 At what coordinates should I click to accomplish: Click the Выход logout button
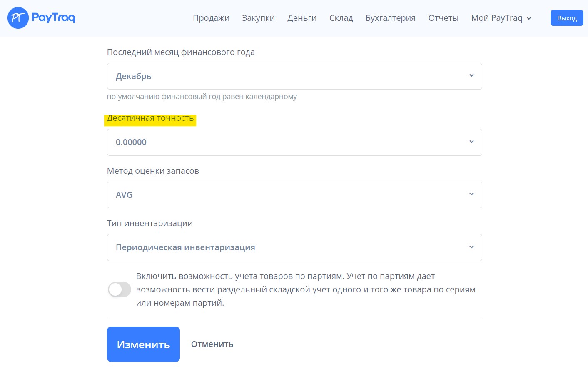(x=567, y=18)
